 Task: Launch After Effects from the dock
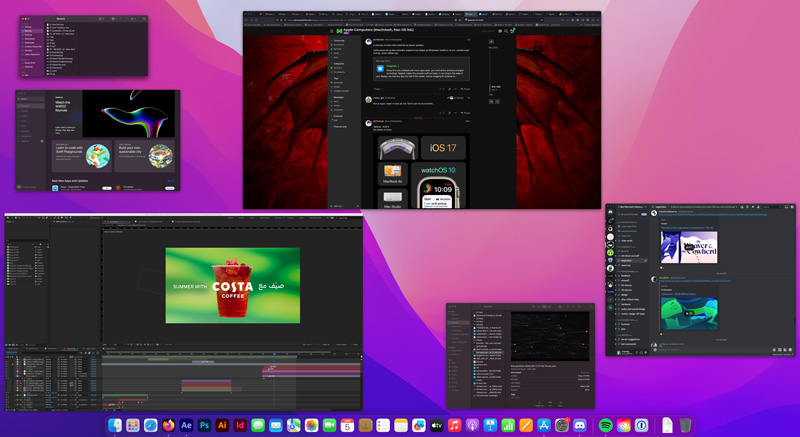click(186, 426)
